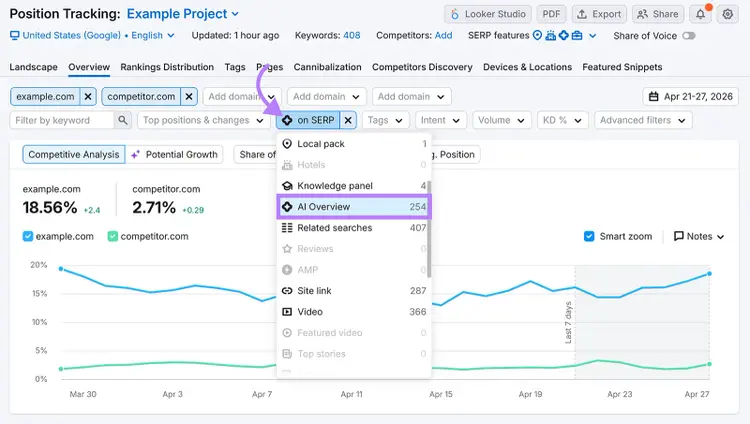Open the Apr 21-27, 2026 date picker
This screenshot has width=750, height=424.
coord(691,97)
